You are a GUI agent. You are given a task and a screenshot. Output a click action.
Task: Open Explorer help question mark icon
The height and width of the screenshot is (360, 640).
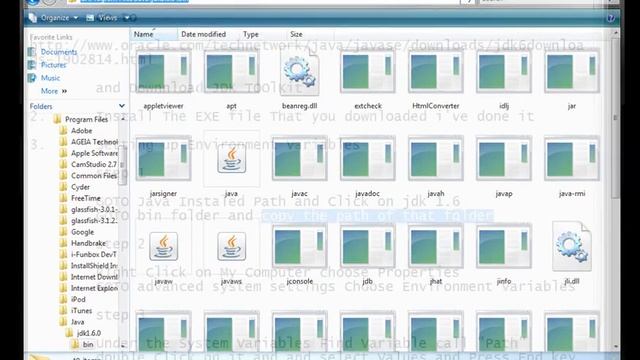[x=611, y=18]
